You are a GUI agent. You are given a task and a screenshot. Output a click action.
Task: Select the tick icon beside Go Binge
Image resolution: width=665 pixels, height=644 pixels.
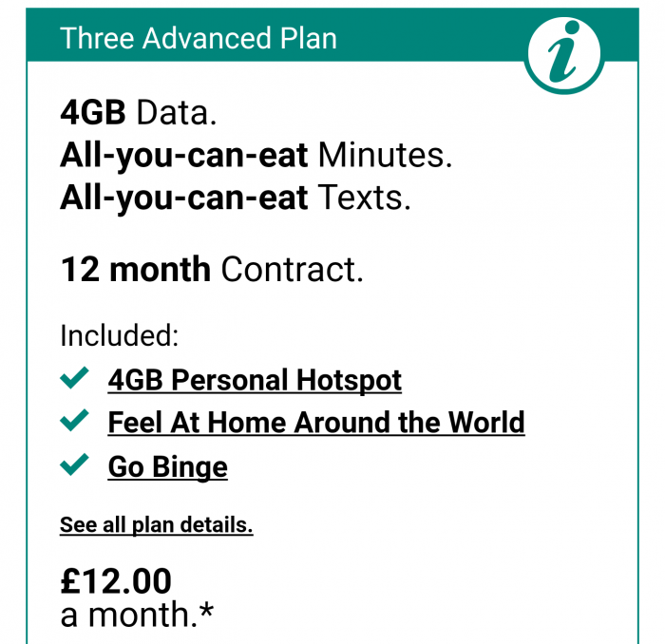(x=74, y=464)
